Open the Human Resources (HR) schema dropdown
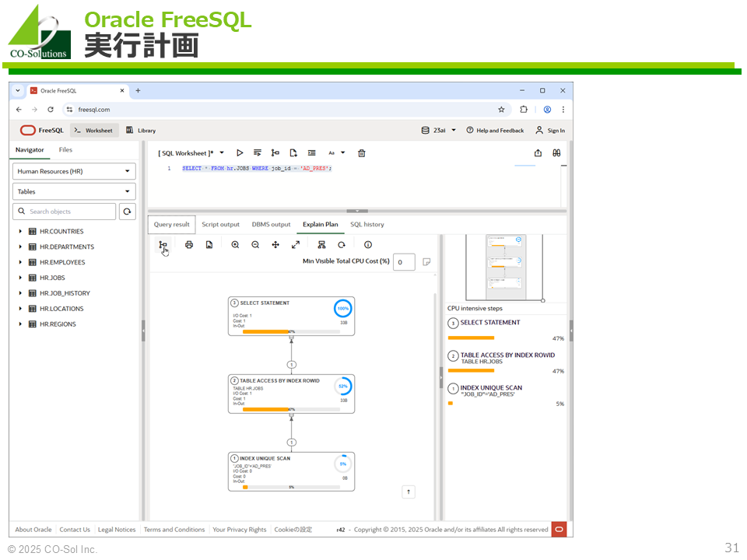The width and height of the screenshot is (747, 560). tap(74, 171)
